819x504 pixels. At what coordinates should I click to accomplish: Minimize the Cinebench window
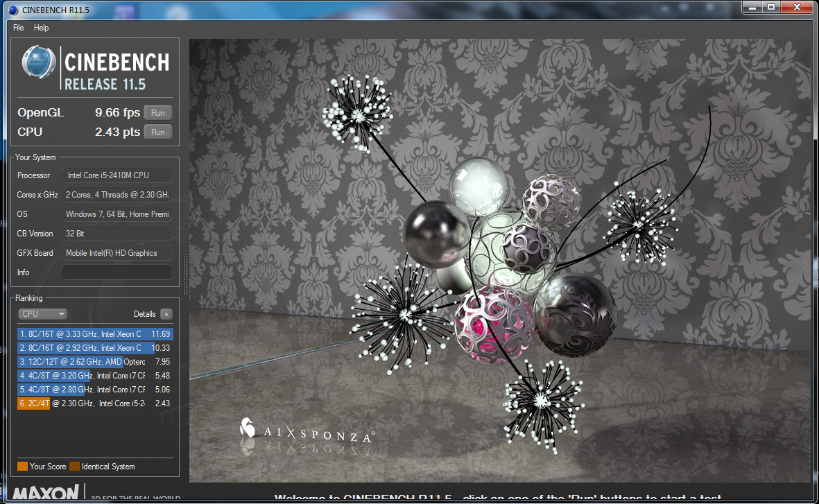click(752, 7)
